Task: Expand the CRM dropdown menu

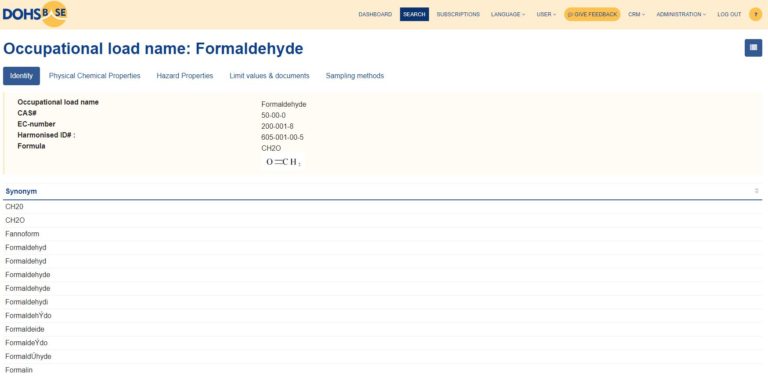Action: pos(636,14)
